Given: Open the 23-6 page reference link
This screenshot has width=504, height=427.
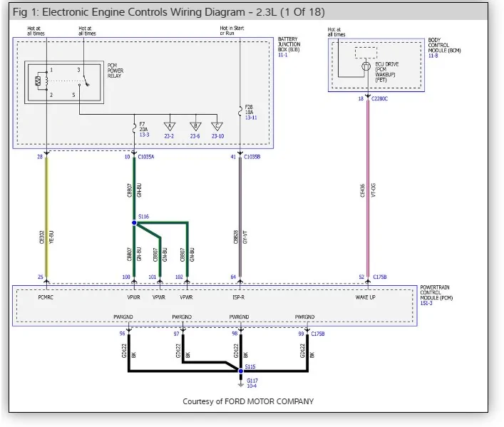Looking at the screenshot, I should (x=195, y=136).
